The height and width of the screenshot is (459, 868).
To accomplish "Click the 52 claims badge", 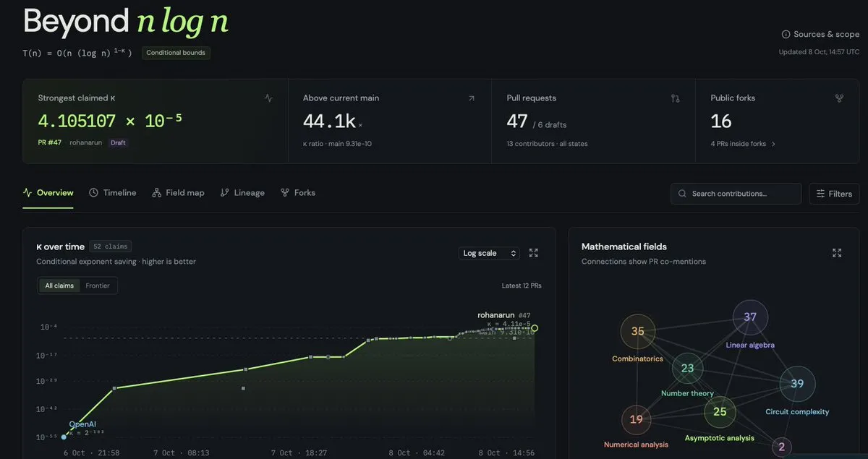I will (111, 246).
